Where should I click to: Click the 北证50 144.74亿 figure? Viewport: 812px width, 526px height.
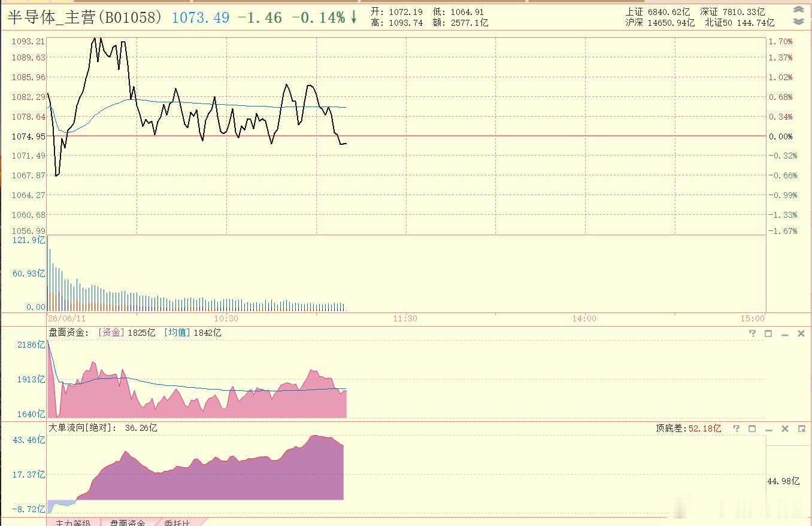tap(740, 23)
